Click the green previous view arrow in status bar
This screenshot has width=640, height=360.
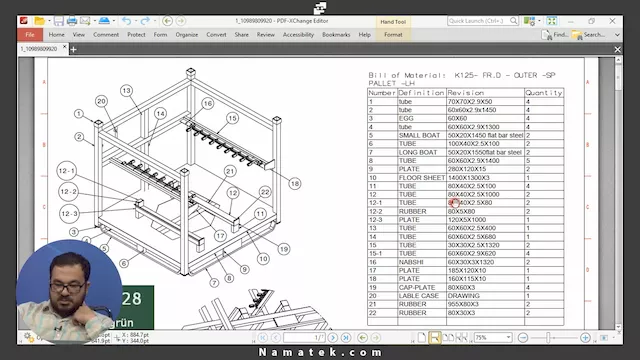tap(362, 338)
